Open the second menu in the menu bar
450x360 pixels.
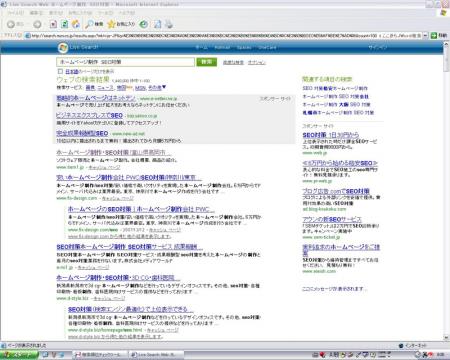click(36, 13)
